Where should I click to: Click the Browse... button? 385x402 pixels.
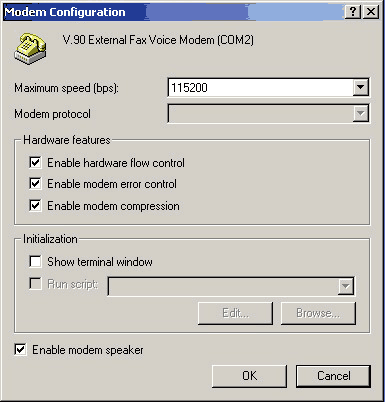pyautogui.click(x=318, y=313)
